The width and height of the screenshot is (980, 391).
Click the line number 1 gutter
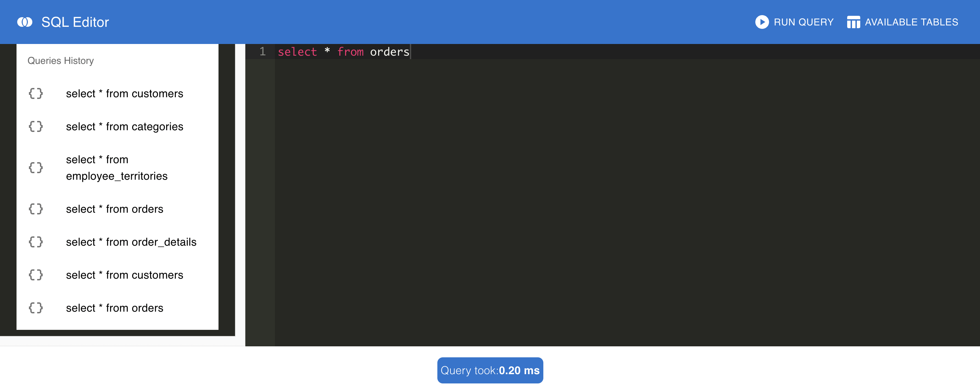[262, 52]
